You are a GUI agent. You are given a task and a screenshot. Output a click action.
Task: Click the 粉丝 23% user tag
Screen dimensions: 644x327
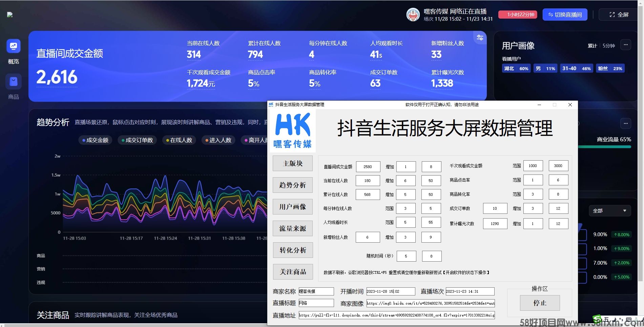tap(610, 68)
